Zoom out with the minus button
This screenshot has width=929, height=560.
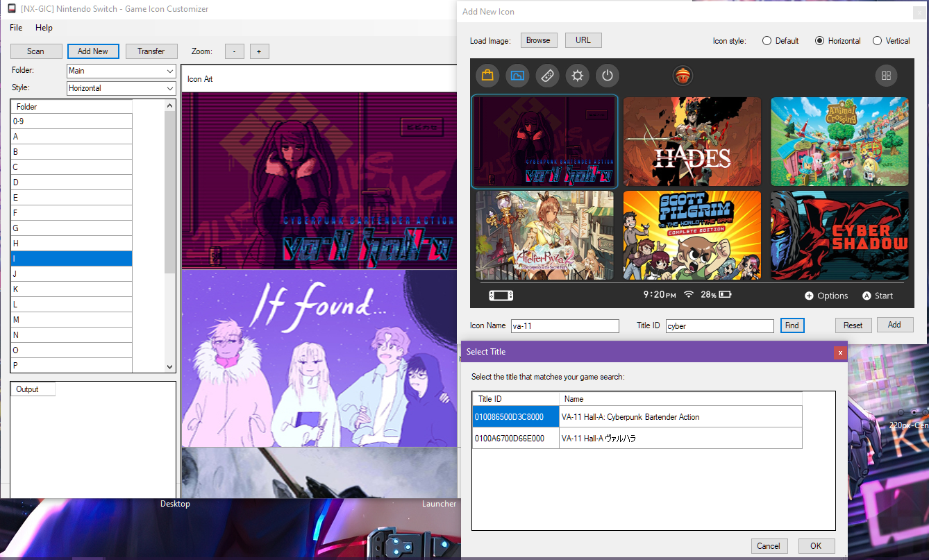point(235,51)
